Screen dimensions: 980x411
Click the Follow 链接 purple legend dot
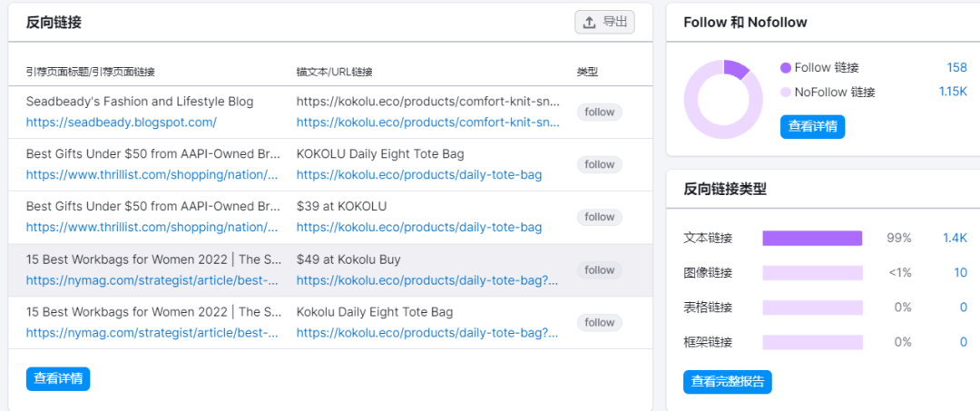(x=785, y=68)
